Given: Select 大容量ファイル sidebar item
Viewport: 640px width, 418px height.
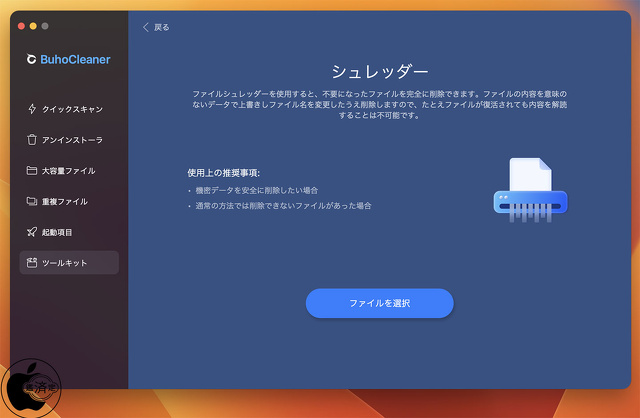Looking at the screenshot, I should 69,170.
